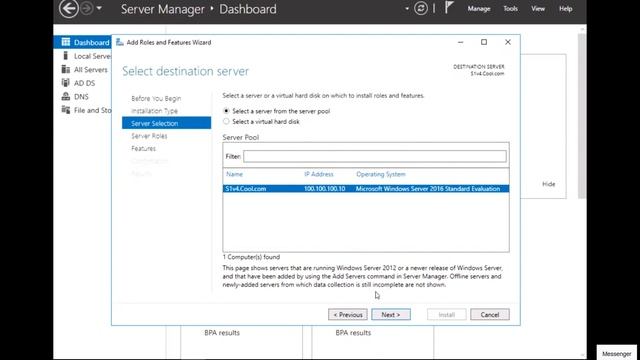Viewport: 640px width, 360px height.
Task: Sort by the Name column header
Action: tap(234, 174)
